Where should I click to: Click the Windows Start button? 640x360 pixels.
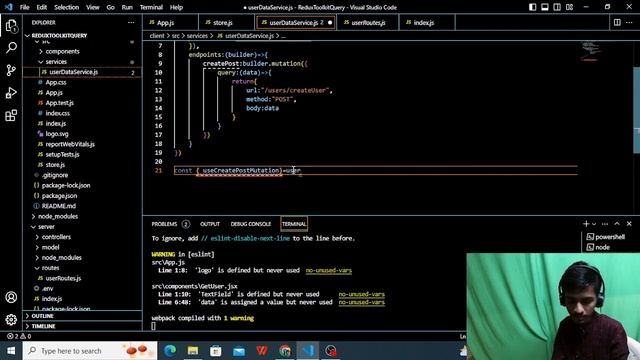point(11,351)
